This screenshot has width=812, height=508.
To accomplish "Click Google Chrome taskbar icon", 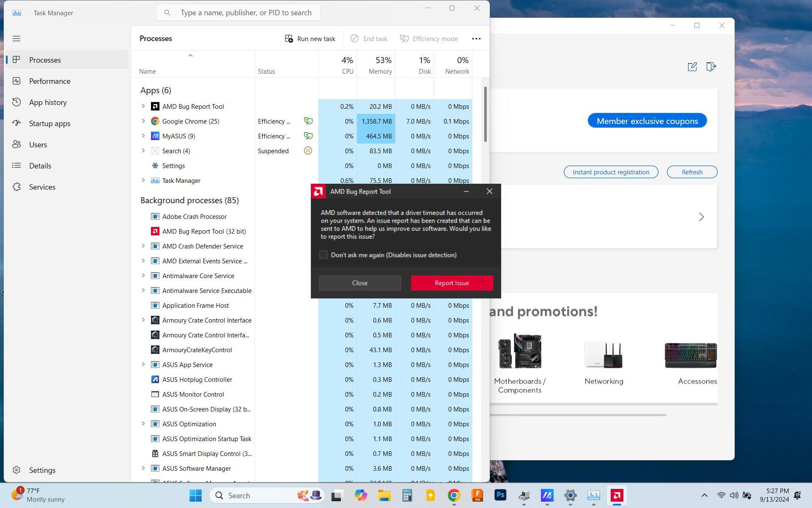I will coord(454,495).
